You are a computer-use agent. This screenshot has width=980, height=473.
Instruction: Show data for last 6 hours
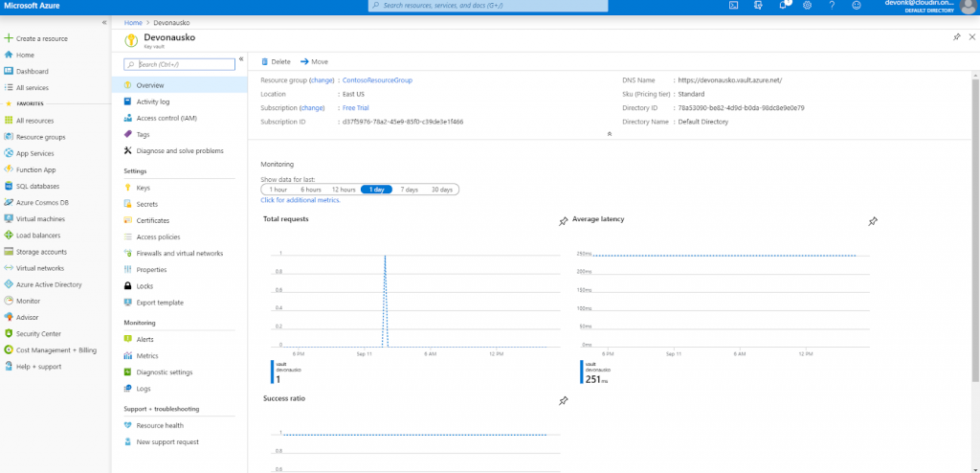pos(311,190)
